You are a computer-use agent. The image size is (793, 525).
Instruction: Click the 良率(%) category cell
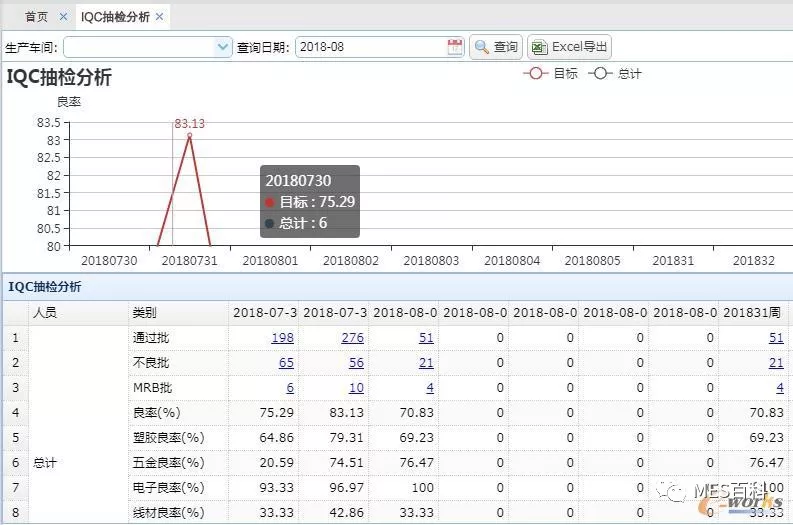pos(178,413)
